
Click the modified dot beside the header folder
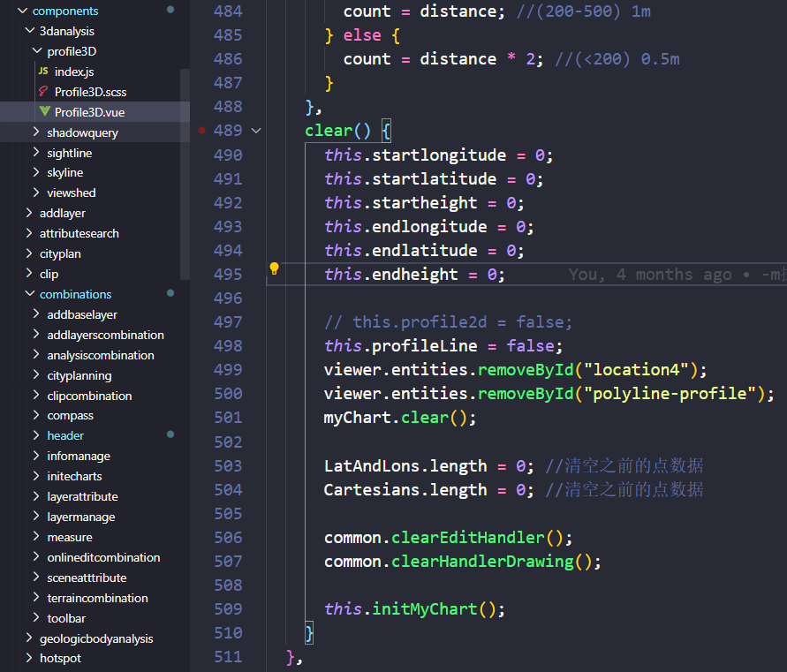pos(170,434)
